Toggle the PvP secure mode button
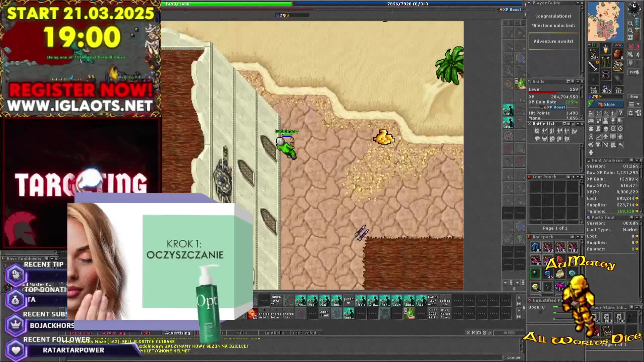This screenshot has width=644, height=362. 634,72
